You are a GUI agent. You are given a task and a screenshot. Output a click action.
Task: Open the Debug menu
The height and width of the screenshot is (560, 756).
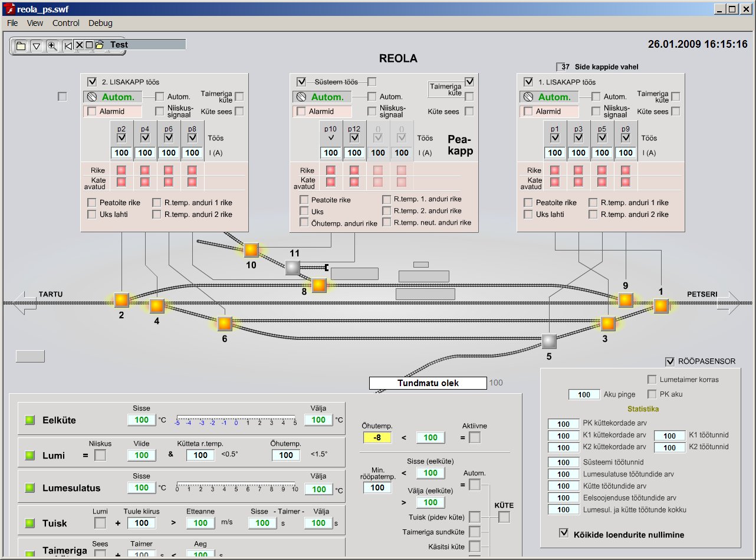[x=100, y=23]
